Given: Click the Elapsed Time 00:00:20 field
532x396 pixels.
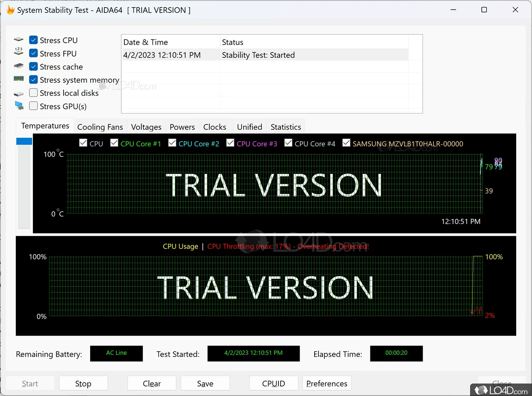Looking at the screenshot, I should tap(396, 353).
